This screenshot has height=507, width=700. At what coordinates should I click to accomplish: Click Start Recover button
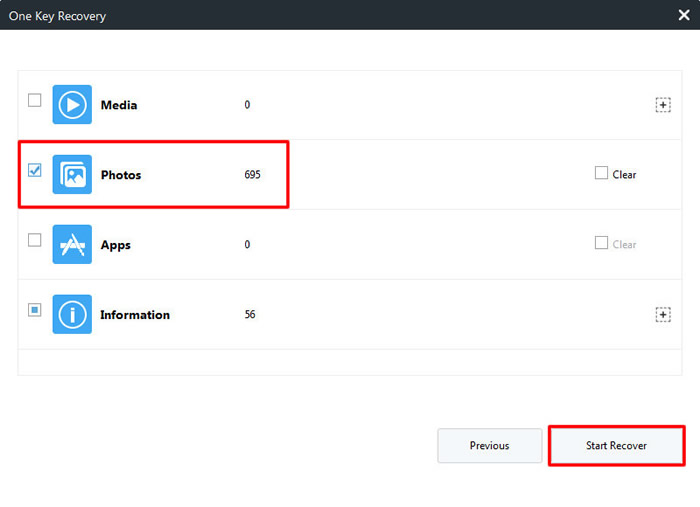pos(617,445)
